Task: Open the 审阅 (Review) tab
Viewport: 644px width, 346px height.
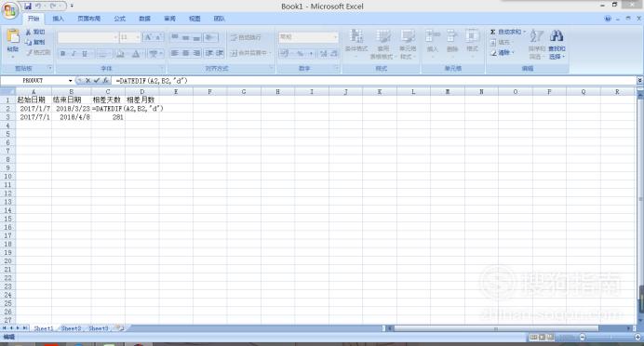Action: [x=169, y=19]
